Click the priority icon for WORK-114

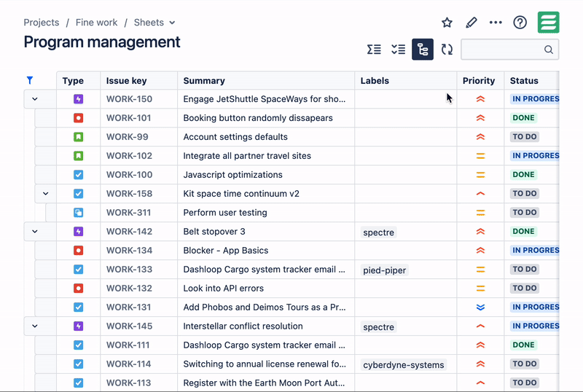(x=480, y=364)
